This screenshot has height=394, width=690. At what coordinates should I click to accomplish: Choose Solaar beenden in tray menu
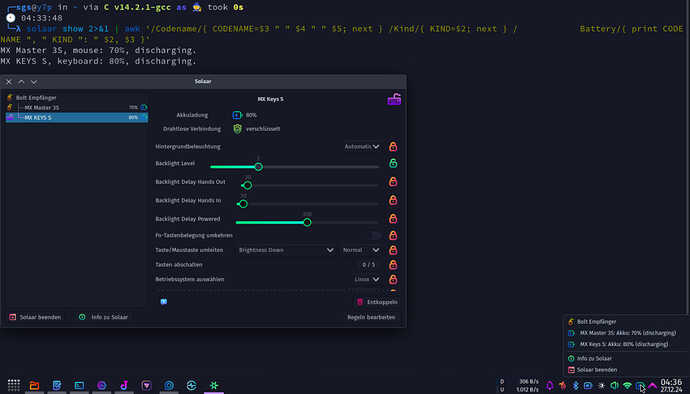[x=627, y=370]
